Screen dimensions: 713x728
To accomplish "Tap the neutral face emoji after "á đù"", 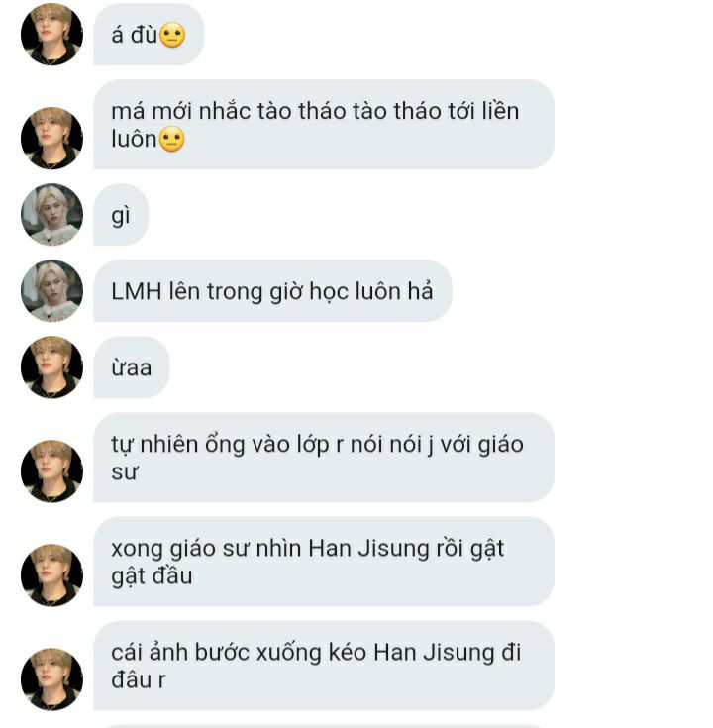I will click(x=172, y=35).
